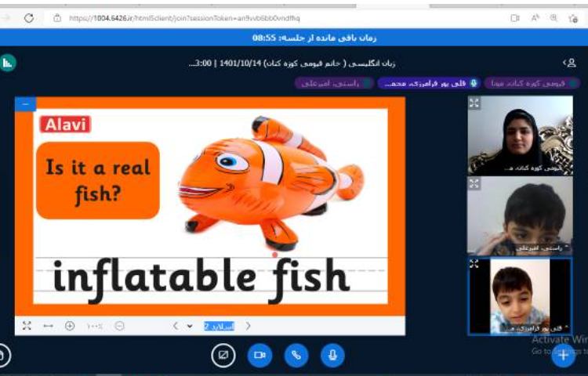Open the browser extensions icon
The width and height of the screenshot is (588, 376).
click(x=573, y=18)
